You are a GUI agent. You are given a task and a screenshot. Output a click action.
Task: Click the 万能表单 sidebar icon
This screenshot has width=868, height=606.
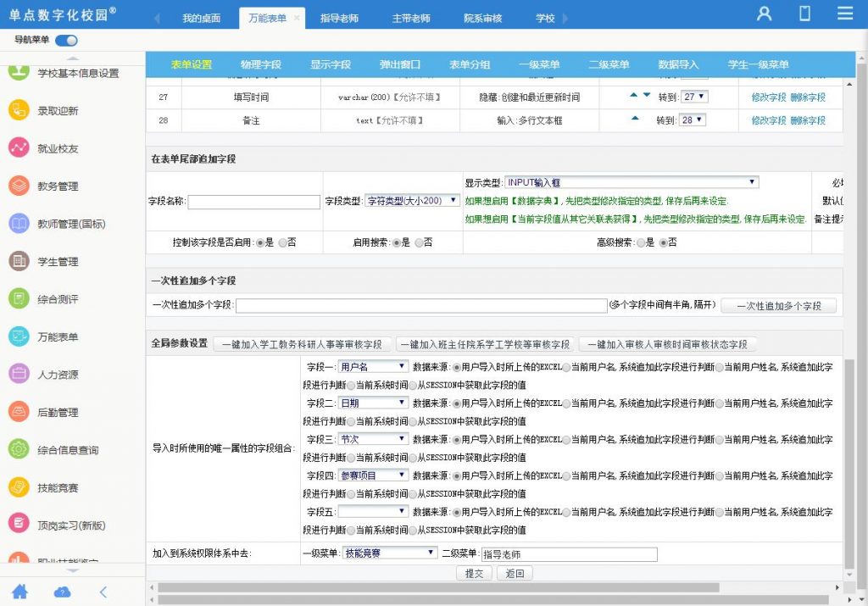(19, 336)
